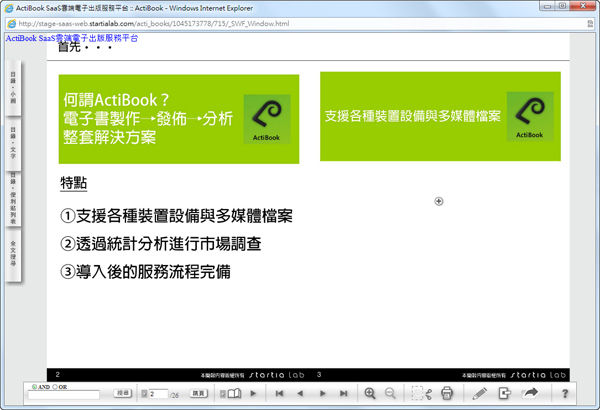Toggle the open-book spread view icon
This screenshot has height=410, width=600.
[234, 393]
